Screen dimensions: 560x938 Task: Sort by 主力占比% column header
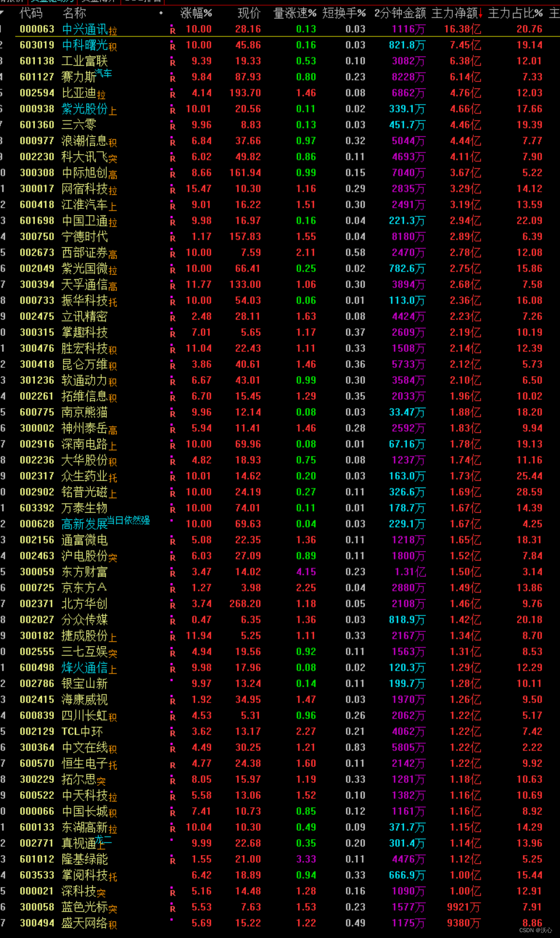516,13
